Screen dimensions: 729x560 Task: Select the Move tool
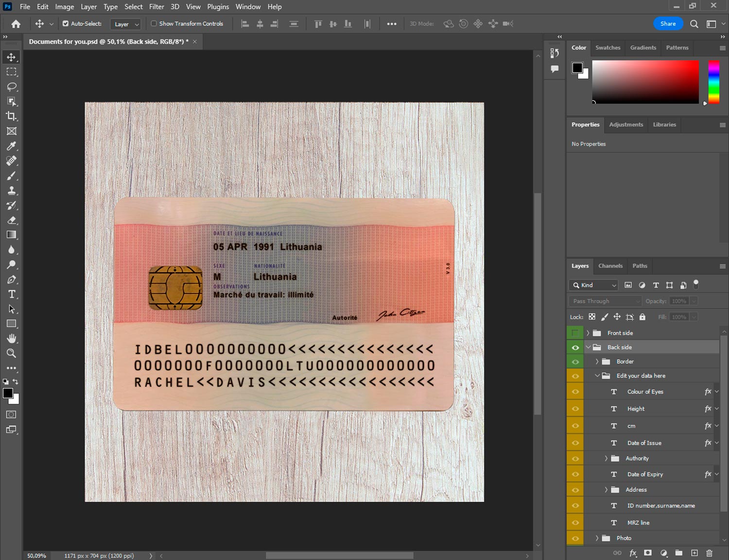point(11,57)
